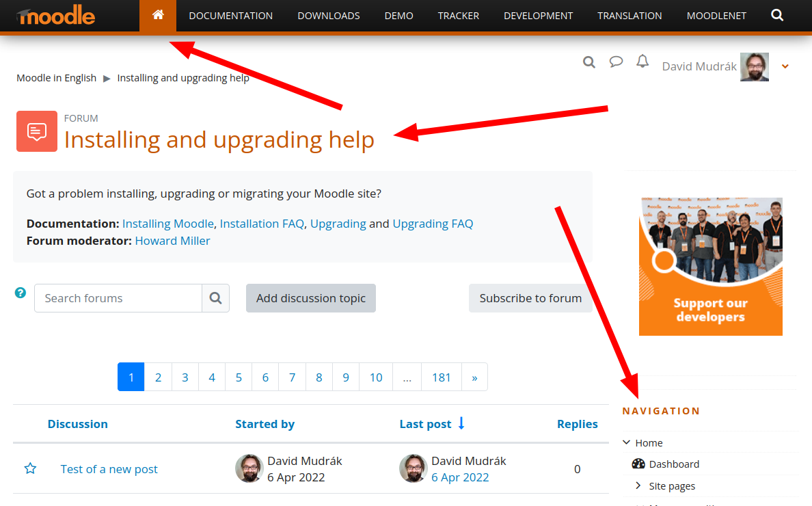Click the orange forum activity icon
Image resolution: width=812 pixels, height=506 pixels.
click(x=37, y=131)
